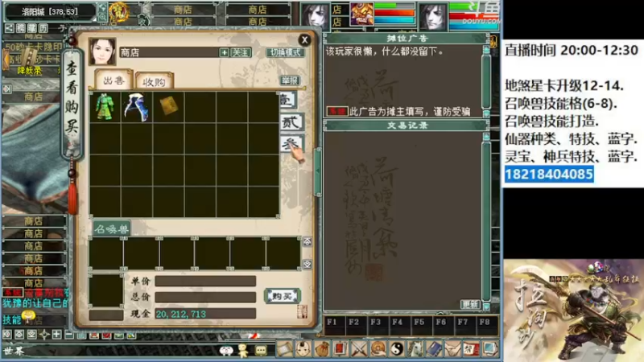
Task: Switch to the 收购 tab
Action: pyautogui.click(x=154, y=82)
